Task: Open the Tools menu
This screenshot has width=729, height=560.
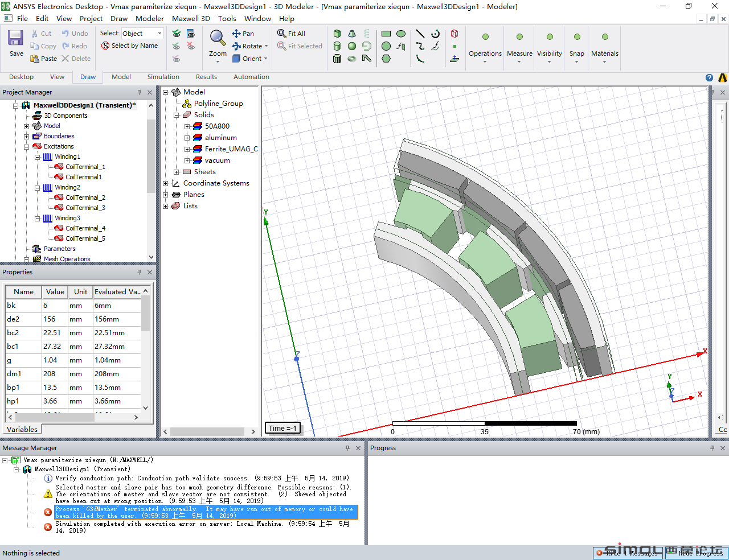Action: [x=227, y=18]
